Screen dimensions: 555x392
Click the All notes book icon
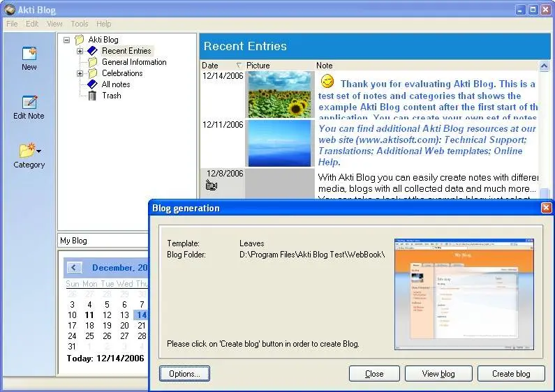pyautogui.click(x=92, y=84)
